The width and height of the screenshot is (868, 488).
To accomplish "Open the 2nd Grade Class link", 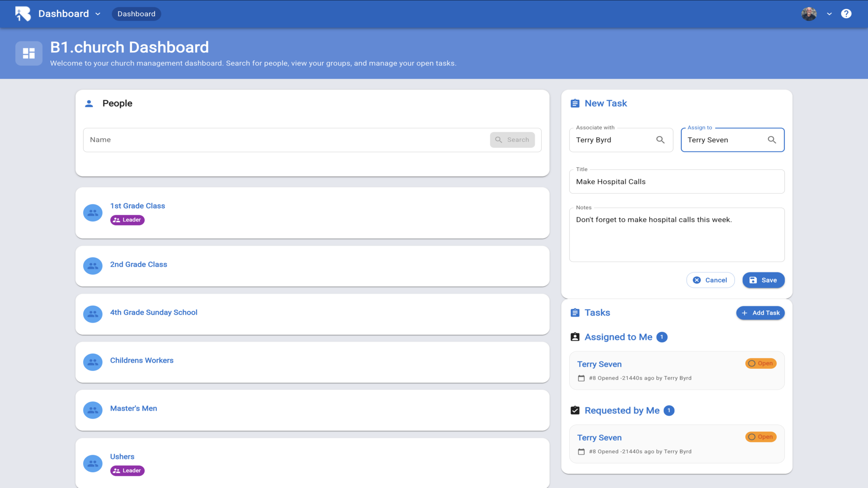I will [x=138, y=264].
